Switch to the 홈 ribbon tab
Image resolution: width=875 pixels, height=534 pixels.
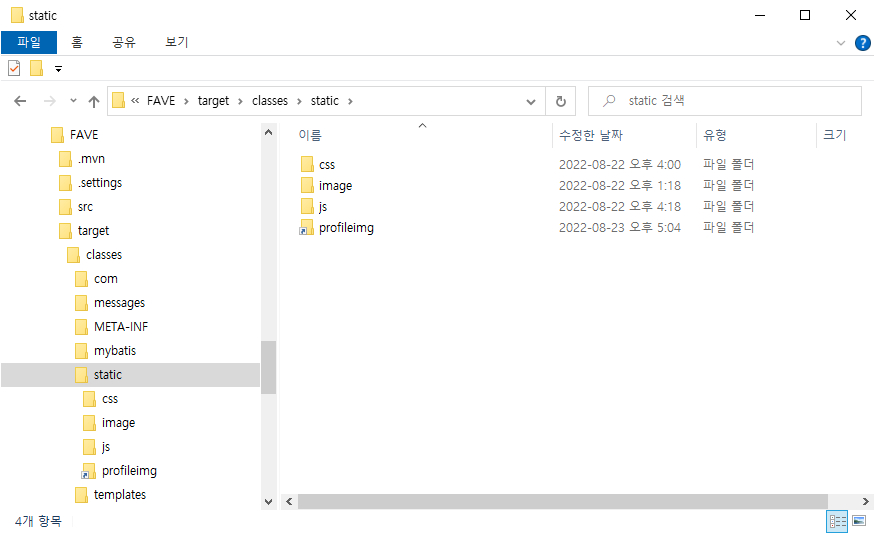pos(77,42)
